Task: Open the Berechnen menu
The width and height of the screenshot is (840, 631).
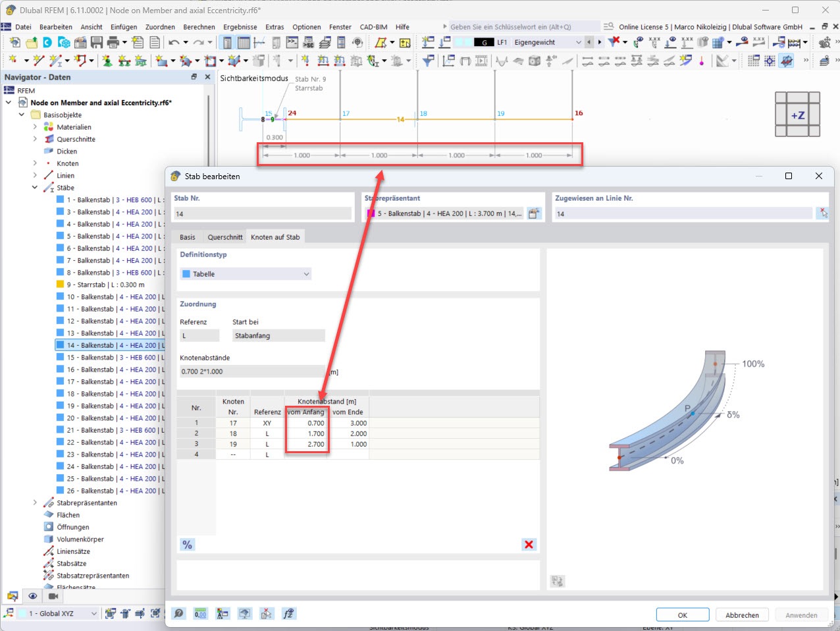Action: (x=199, y=27)
